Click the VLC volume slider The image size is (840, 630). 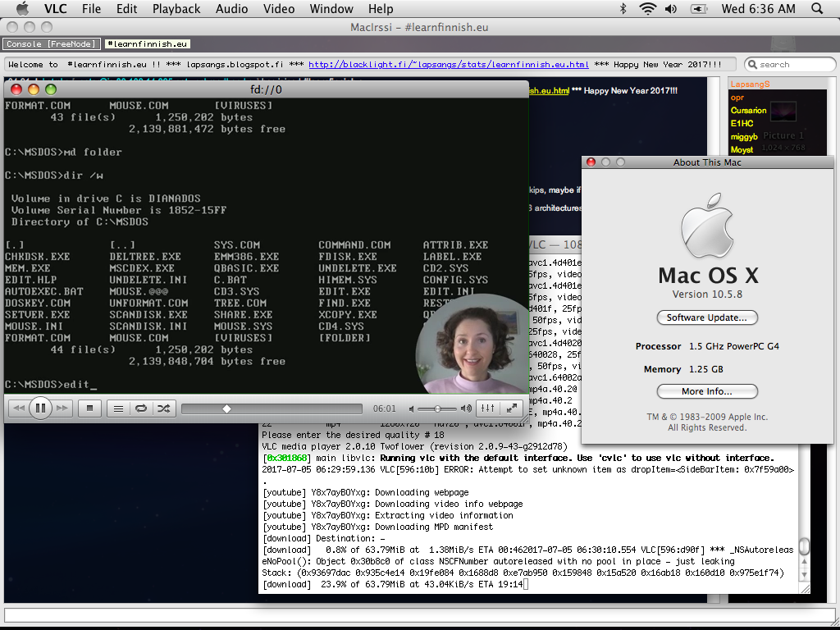tap(439, 408)
